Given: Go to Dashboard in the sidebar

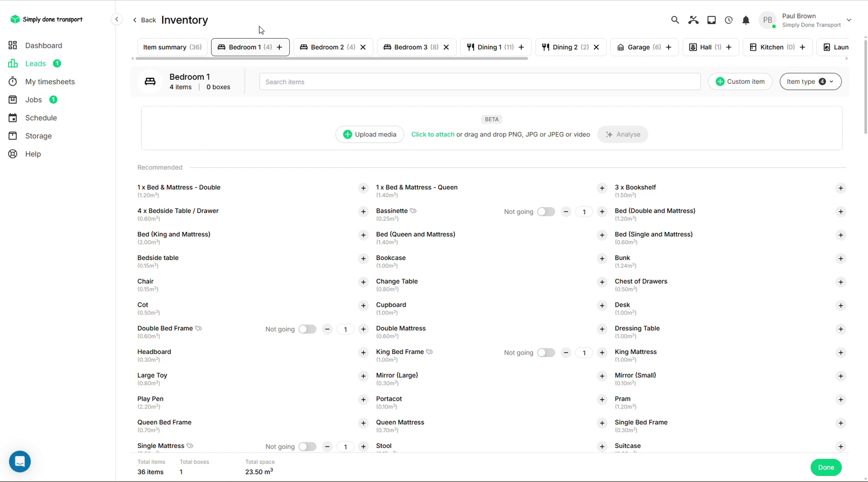Looking at the screenshot, I should click(44, 45).
